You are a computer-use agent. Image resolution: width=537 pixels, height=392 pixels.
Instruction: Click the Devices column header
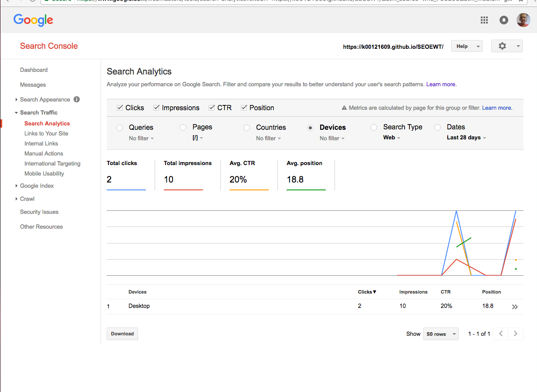tap(137, 292)
